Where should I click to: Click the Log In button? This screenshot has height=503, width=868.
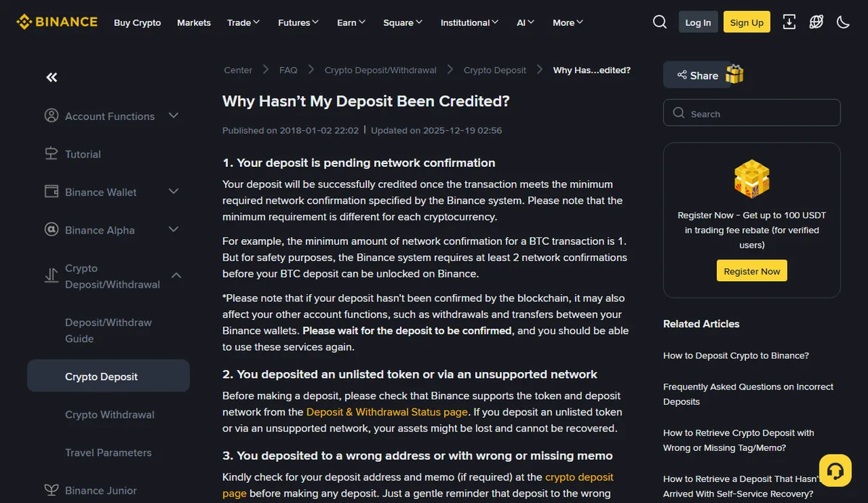pos(698,22)
